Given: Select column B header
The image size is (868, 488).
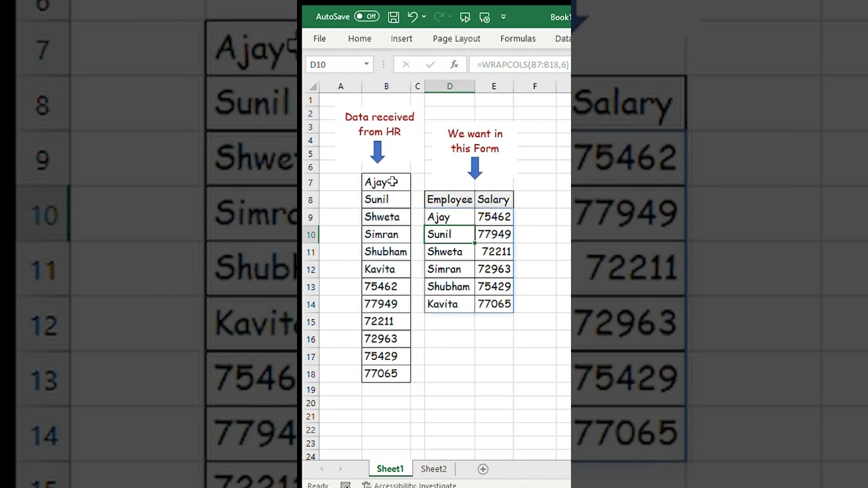Looking at the screenshot, I should pyautogui.click(x=386, y=86).
